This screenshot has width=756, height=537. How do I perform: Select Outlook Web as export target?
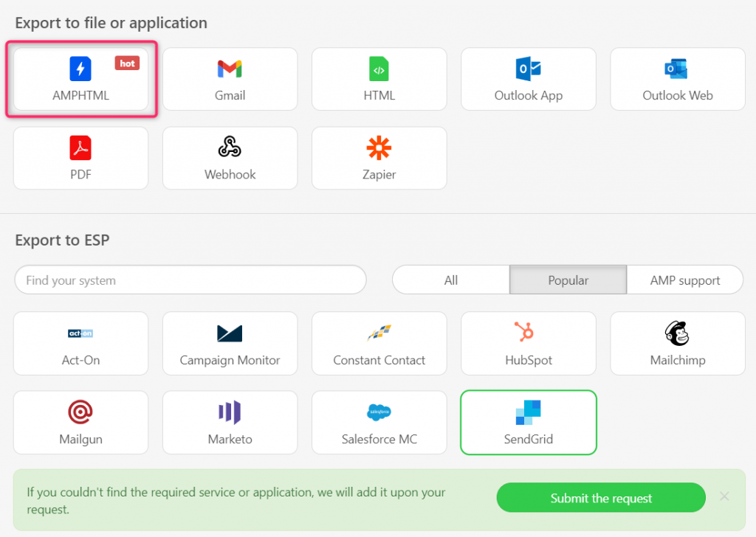point(677,79)
